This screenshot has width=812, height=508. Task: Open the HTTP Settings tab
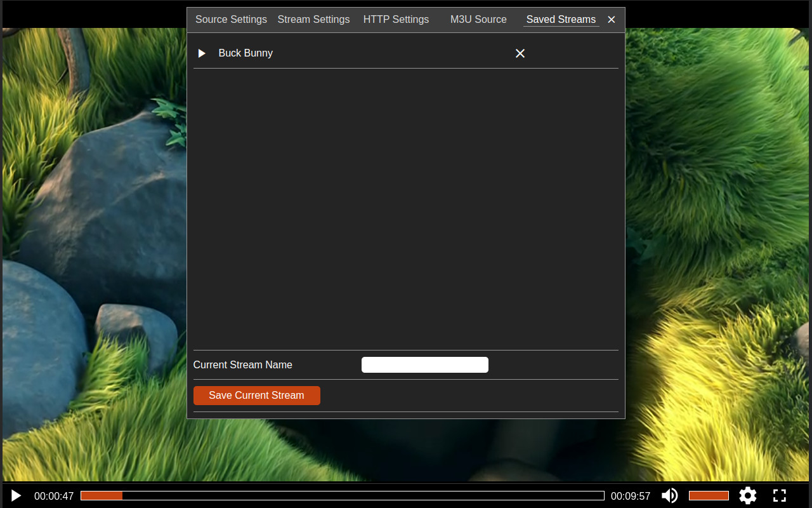point(396,19)
